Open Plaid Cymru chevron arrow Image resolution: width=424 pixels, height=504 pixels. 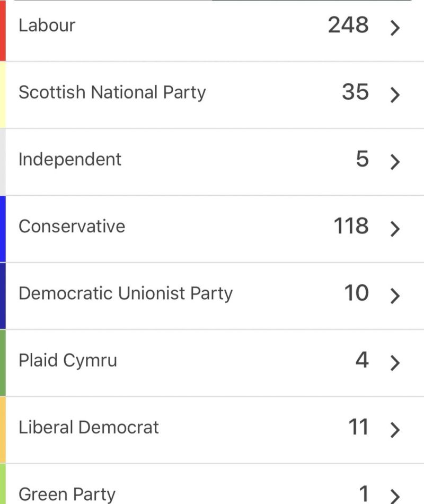coord(395,363)
